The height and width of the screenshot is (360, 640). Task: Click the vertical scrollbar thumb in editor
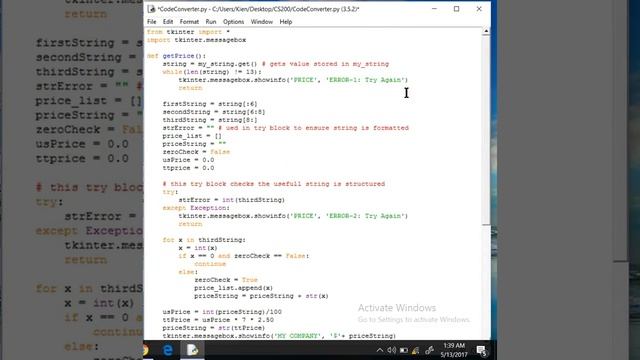pos(486,130)
